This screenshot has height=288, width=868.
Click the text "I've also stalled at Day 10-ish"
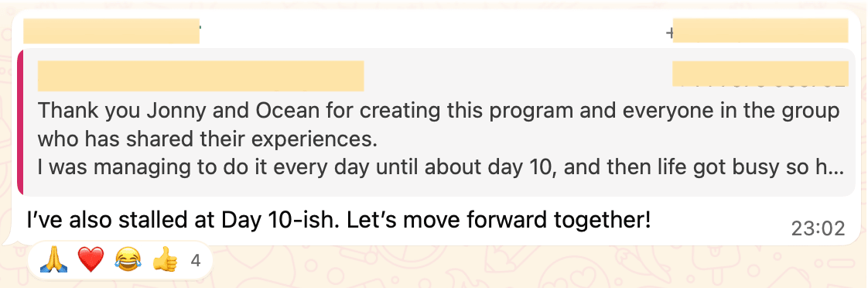tap(184, 221)
